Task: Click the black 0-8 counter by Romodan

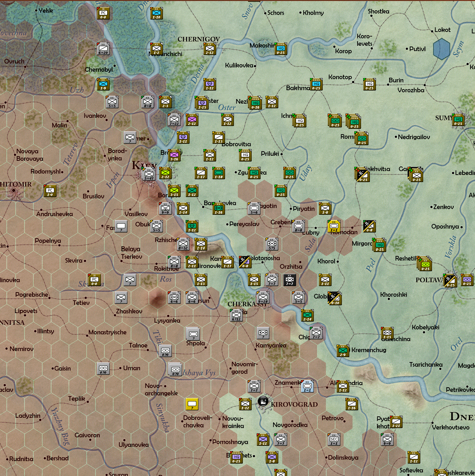Action: pos(370,226)
